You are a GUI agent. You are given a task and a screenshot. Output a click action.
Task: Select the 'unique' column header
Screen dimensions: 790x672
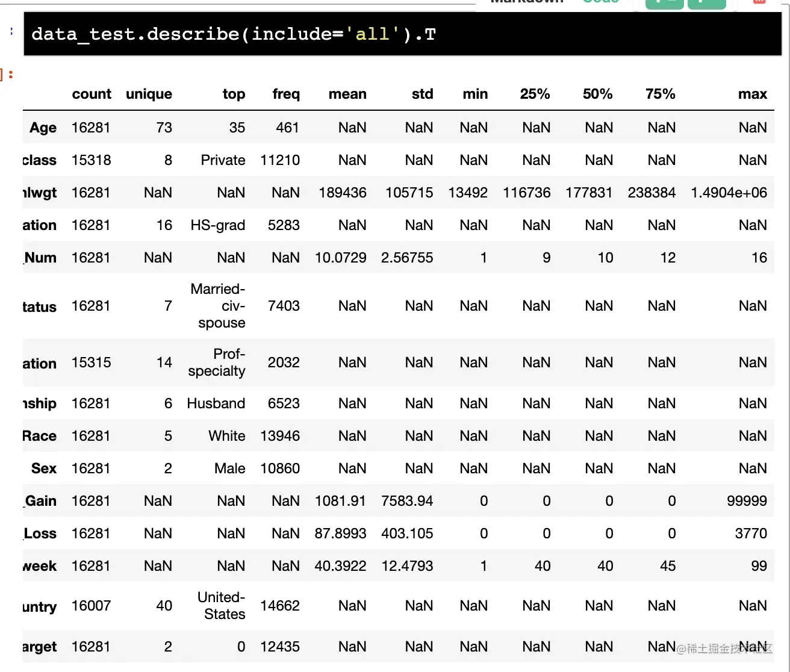pos(149,94)
